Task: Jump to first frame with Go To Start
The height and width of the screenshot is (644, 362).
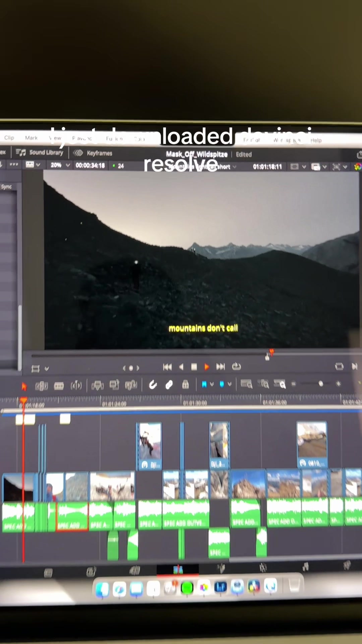Action: click(167, 367)
